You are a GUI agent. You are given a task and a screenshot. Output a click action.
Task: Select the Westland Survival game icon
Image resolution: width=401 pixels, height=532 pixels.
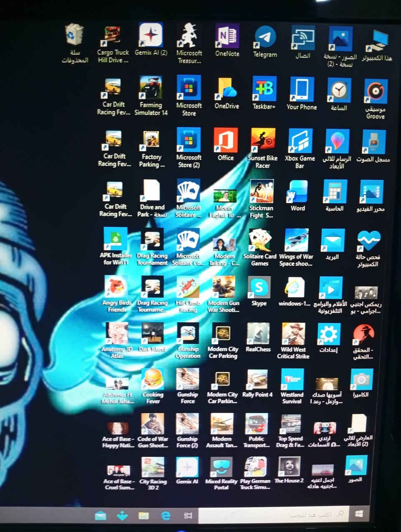(292, 380)
